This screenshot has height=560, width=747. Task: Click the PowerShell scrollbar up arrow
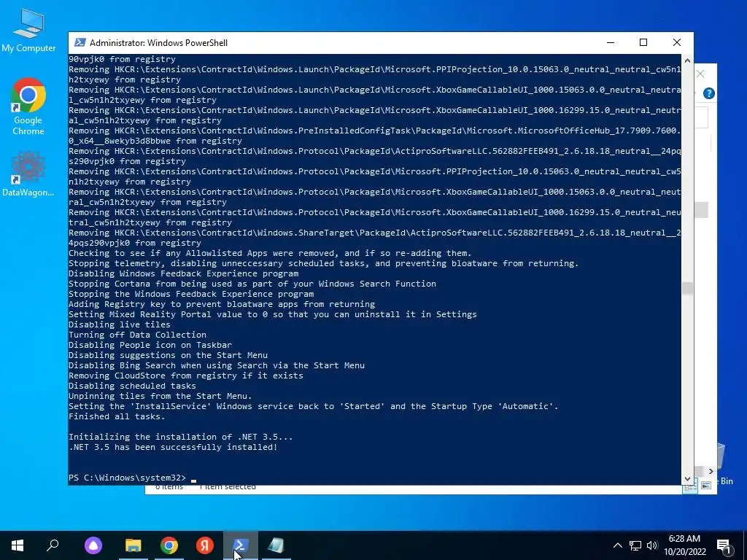pos(687,60)
